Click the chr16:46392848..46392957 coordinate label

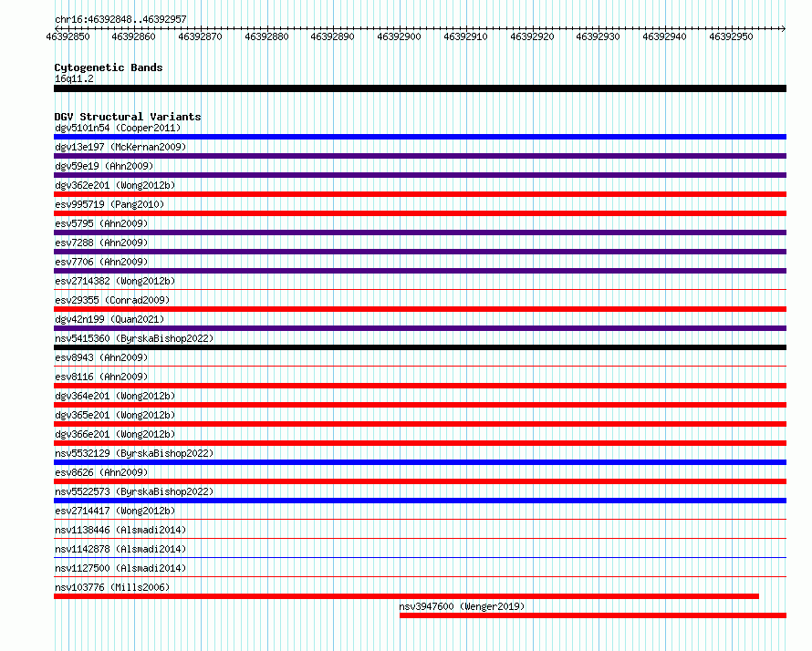pyautogui.click(x=120, y=20)
